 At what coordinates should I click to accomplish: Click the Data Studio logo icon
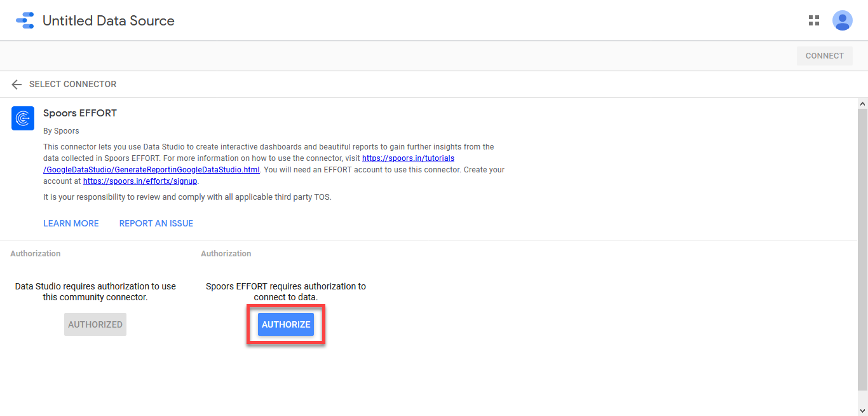click(x=25, y=20)
